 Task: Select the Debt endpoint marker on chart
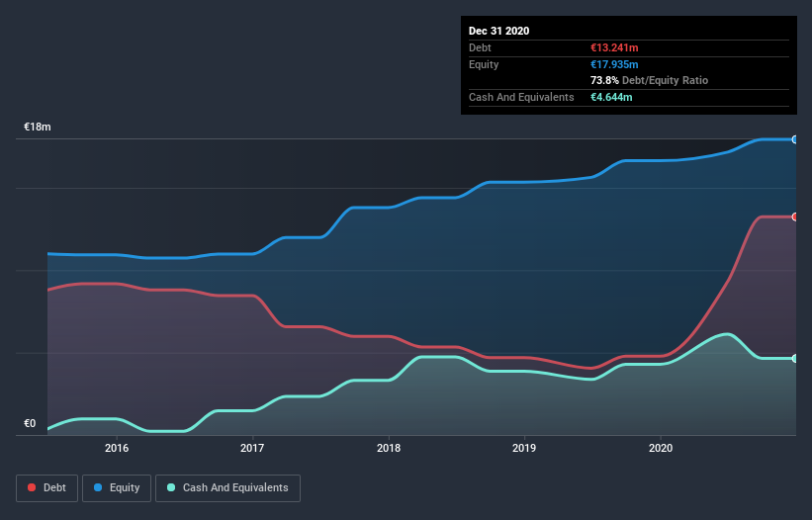(795, 217)
